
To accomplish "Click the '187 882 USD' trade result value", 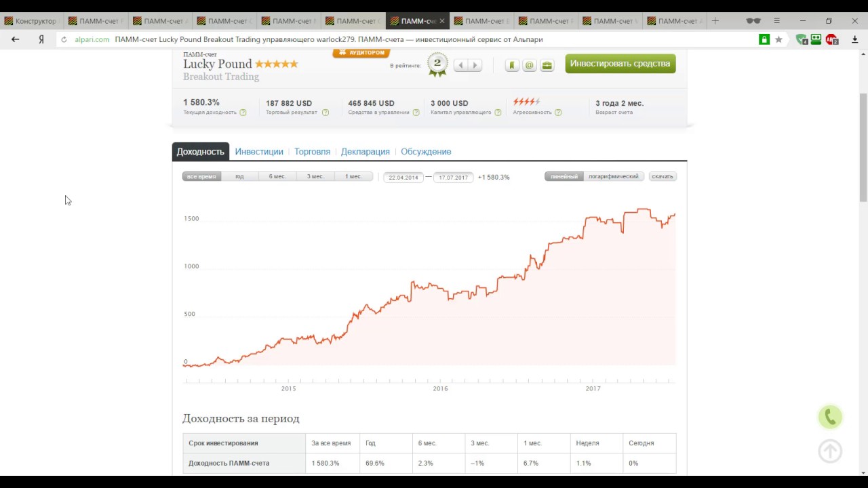I will pyautogui.click(x=289, y=103).
